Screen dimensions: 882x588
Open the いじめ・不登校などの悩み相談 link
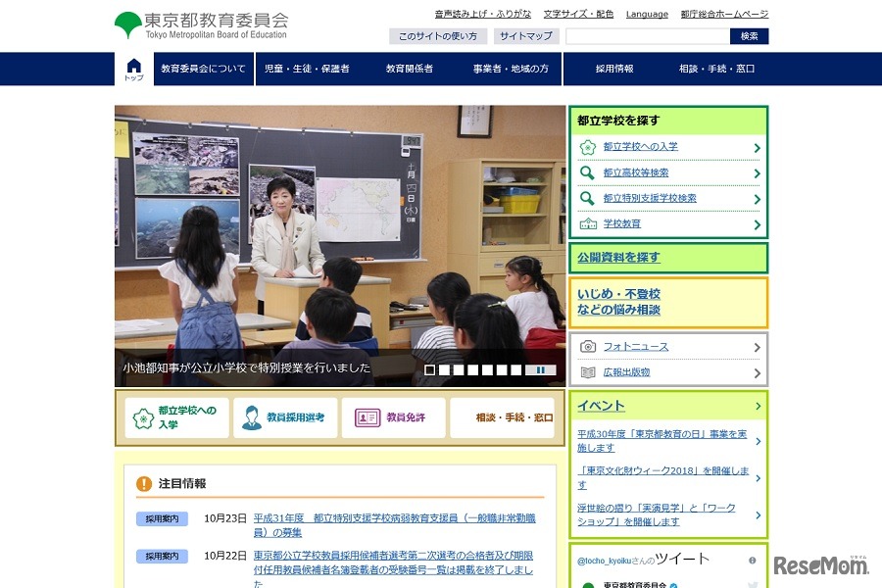619,302
